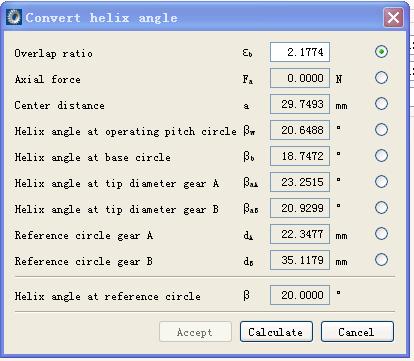The image size is (414, 361).
Task: Click the Helix angle at base circle label
Action: click(x=92, y=157)
